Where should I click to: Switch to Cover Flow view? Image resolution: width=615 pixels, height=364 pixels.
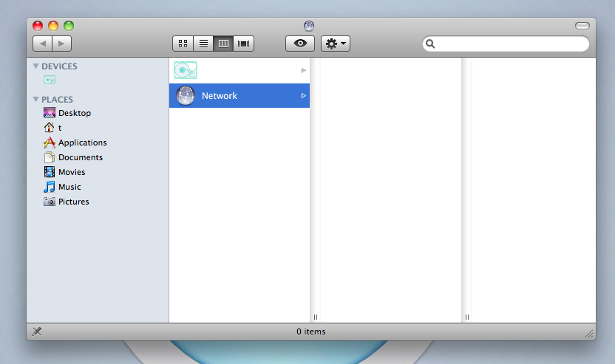point(244,44)
